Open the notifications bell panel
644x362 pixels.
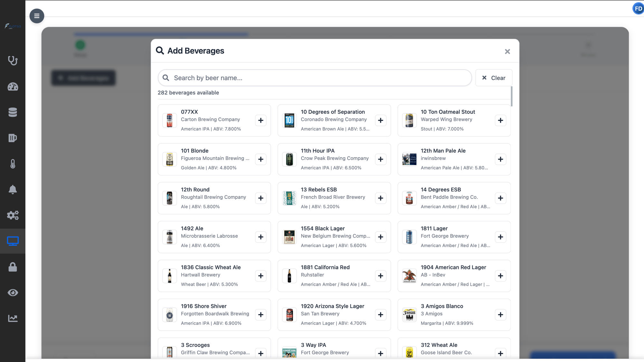click(x=13, y=190)
